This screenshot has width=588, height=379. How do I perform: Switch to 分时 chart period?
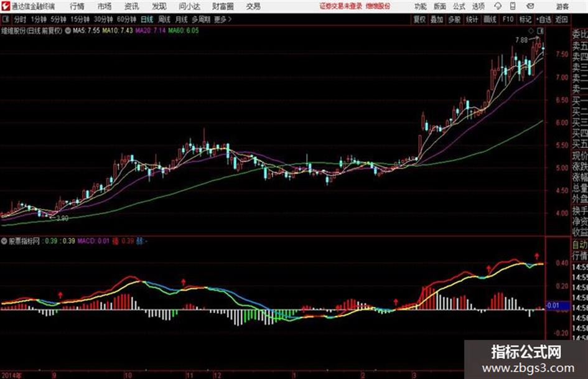tap(20, 19)
